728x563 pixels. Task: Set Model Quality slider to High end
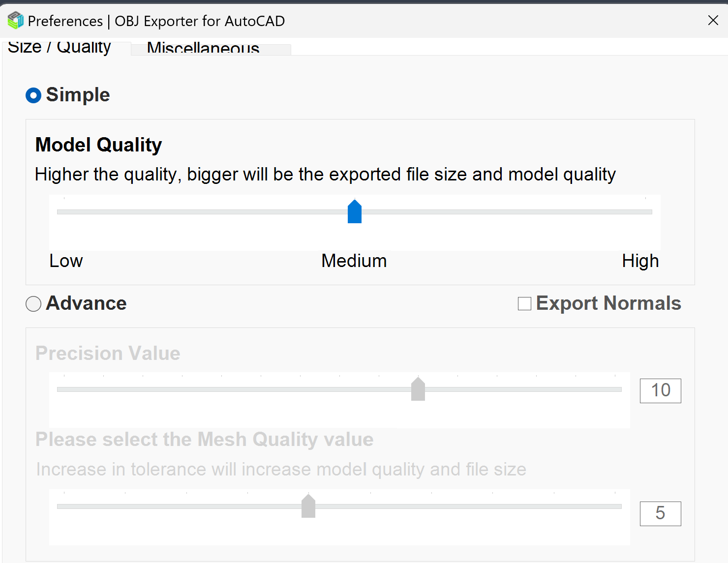coord(645,212)
